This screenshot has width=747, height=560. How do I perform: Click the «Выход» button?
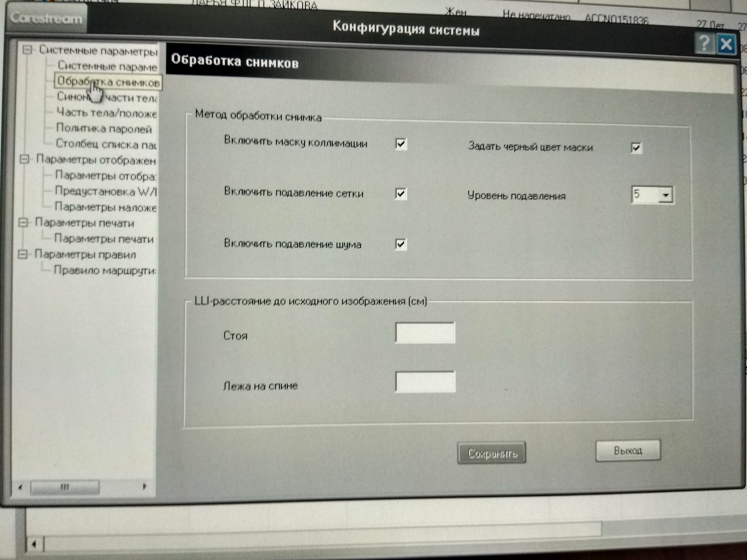coord(627,450)
